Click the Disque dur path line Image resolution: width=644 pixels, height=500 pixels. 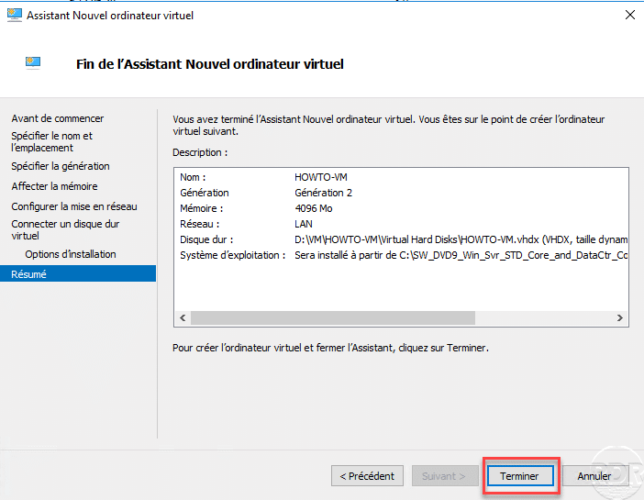pyautogui.click(x=461, y=240)
